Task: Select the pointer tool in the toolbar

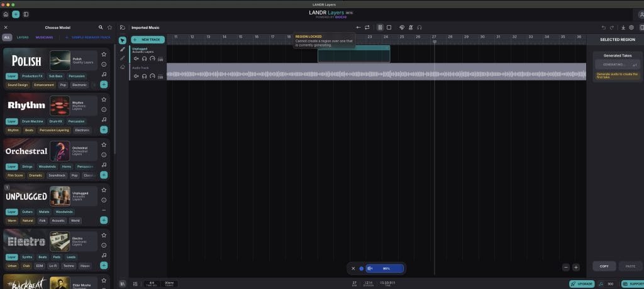Action: point(123,40)
